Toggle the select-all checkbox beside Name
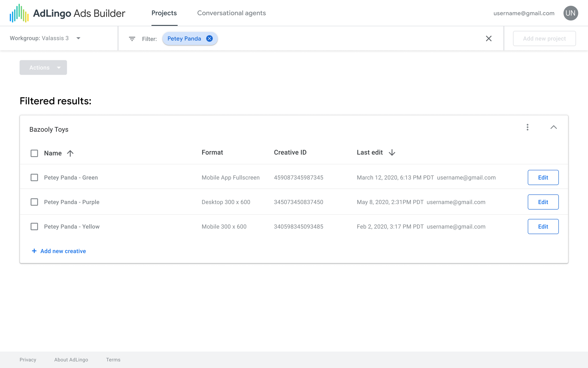This screenshot has height=368, width=588. [34, 153]
